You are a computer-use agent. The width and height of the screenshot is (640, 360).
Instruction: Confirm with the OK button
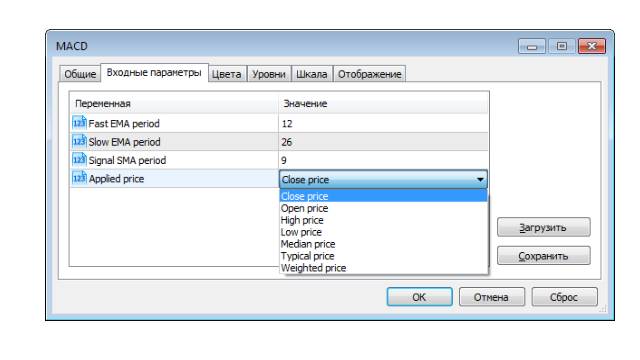click(x=419, y=297)
